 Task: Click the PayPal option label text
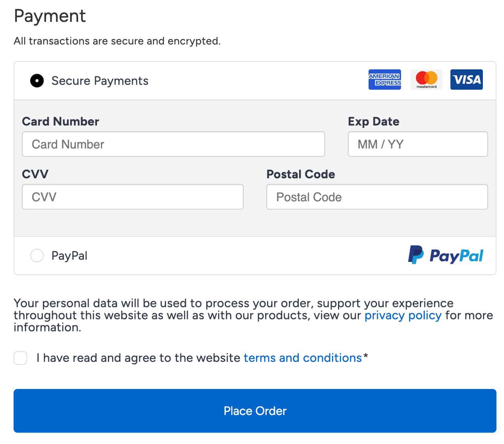[69, 256]
